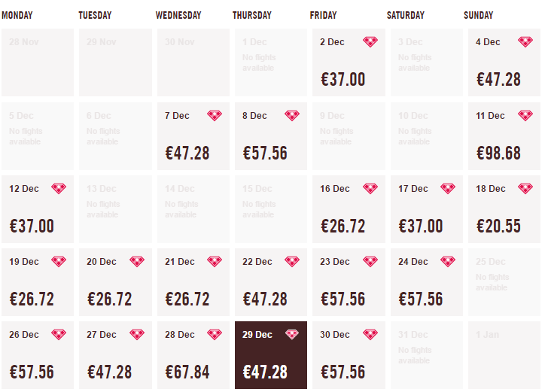Click the 21 Dec date label
This screenshot has height=392, width=545.
(x=179, y=262)
